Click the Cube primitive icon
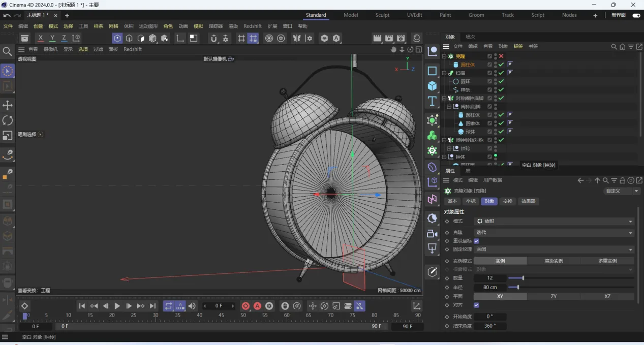 (x=432, y=85)
